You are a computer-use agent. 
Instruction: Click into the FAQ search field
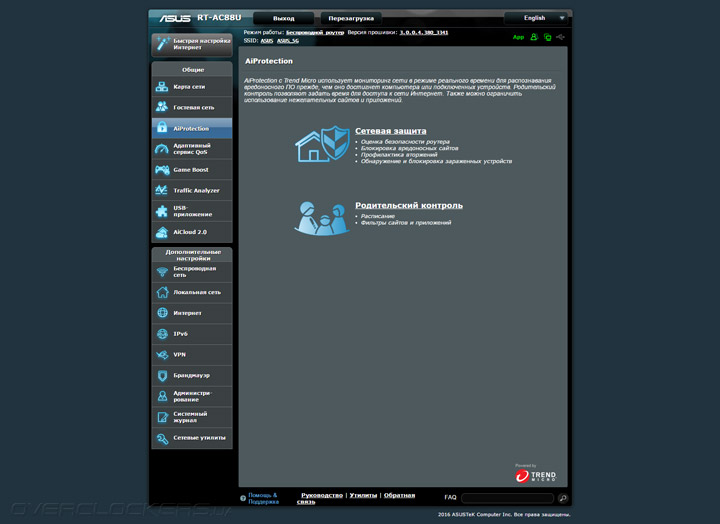click(507, 498)
